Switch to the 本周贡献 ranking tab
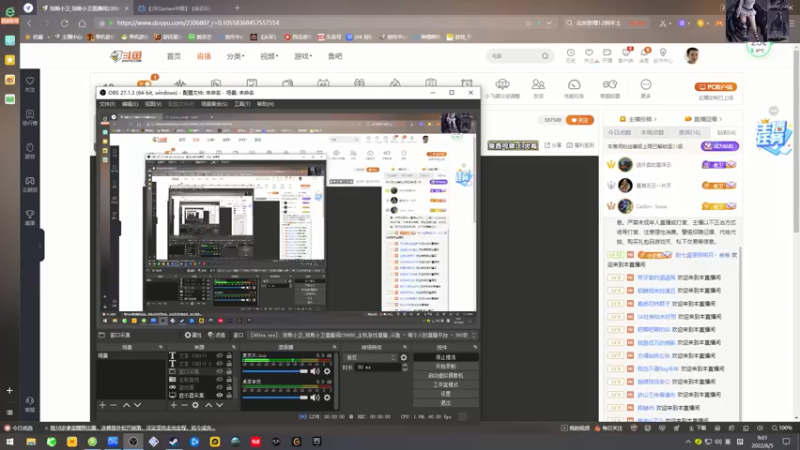This screenshot has height=450, width=800. tap(653, 133)
